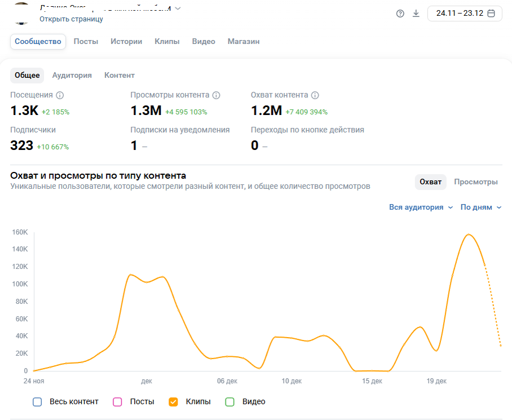Screen dimensions: 512x420
Task: Click info icon next to Посещения
Action: 60,95
